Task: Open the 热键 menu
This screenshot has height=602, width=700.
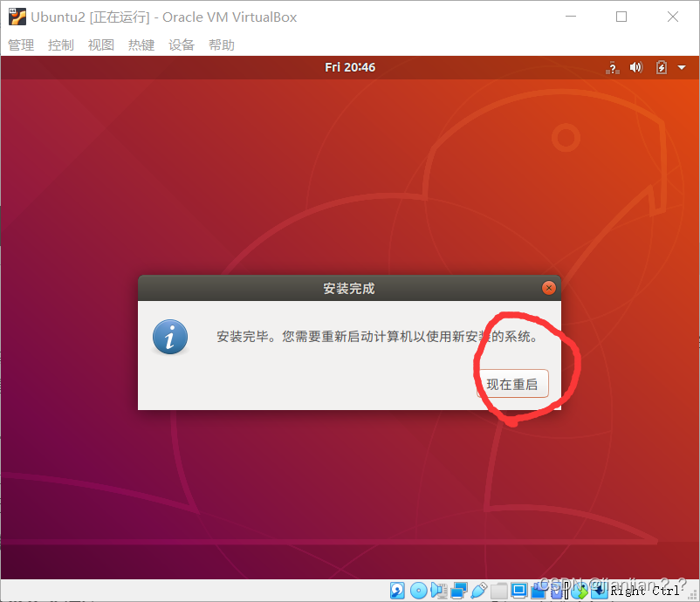Action: click(141, 44)
